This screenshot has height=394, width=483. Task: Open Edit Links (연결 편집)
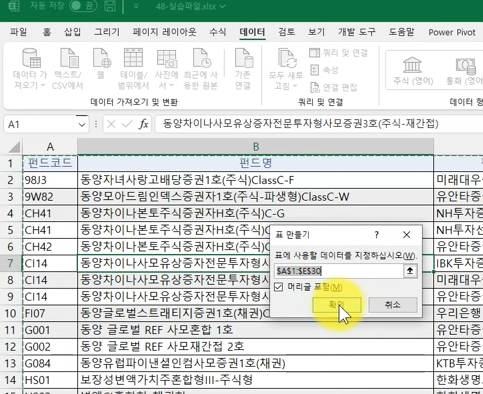[x=333, y=87]
